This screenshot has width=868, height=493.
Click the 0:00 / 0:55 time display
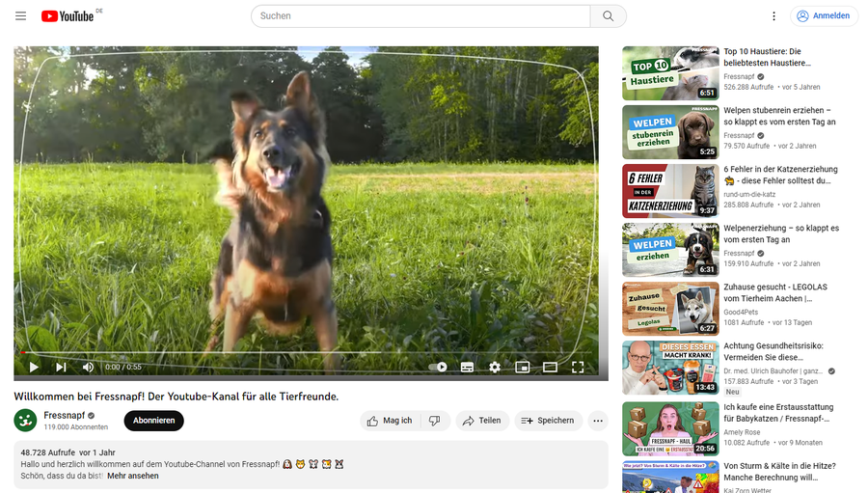coord(122,368)
